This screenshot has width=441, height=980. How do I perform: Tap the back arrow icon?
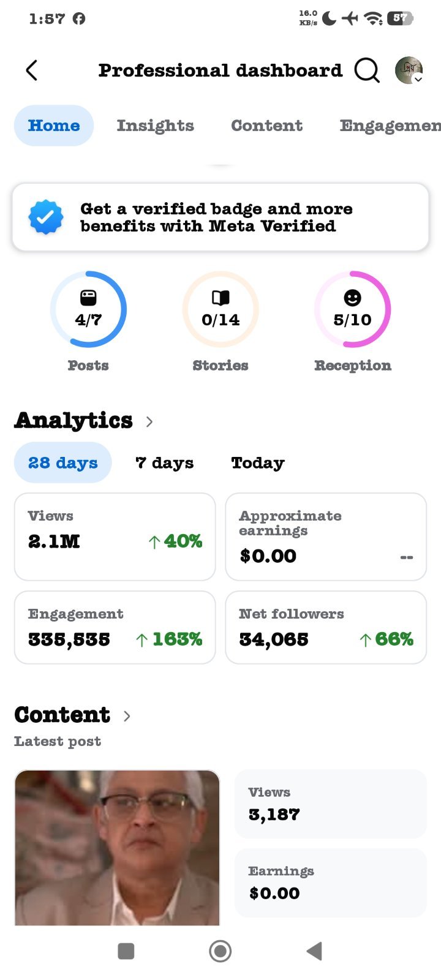tap(32, 70)
